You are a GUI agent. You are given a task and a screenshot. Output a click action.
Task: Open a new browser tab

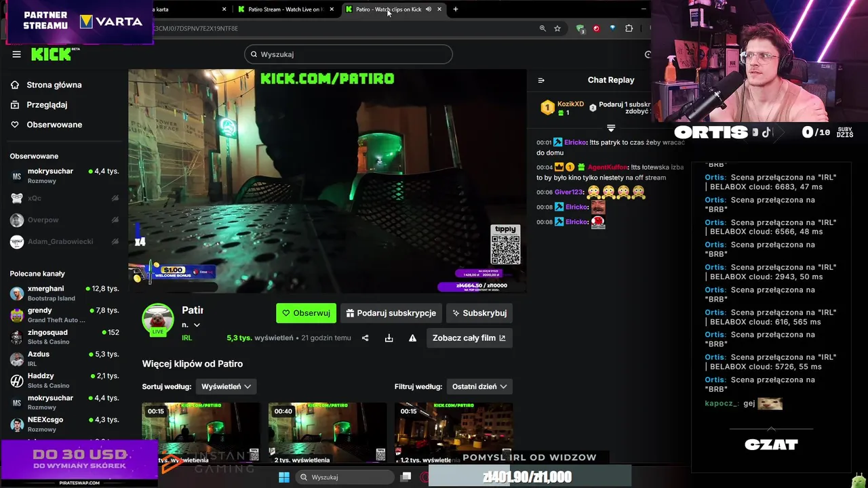click(456, 9)
